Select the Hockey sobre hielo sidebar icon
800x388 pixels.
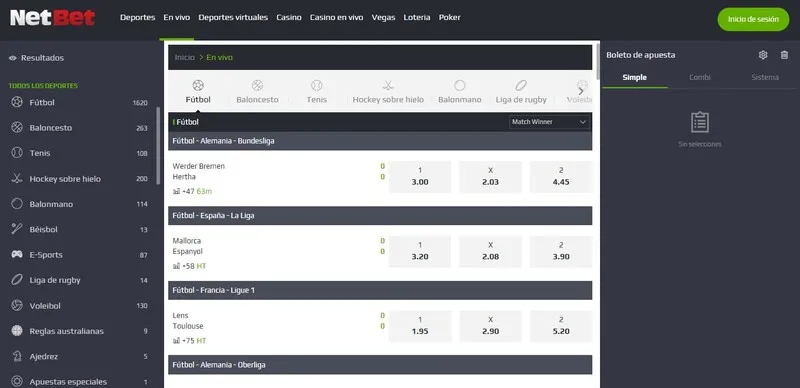coord(17,179)
